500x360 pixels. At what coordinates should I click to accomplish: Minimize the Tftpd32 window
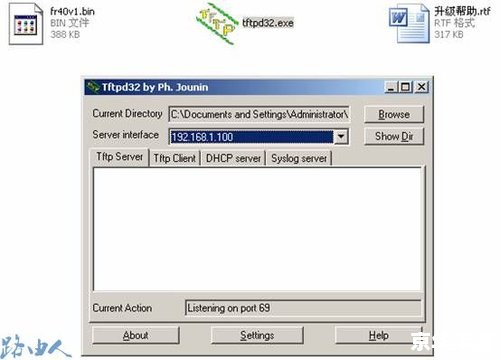click(391, 87)
